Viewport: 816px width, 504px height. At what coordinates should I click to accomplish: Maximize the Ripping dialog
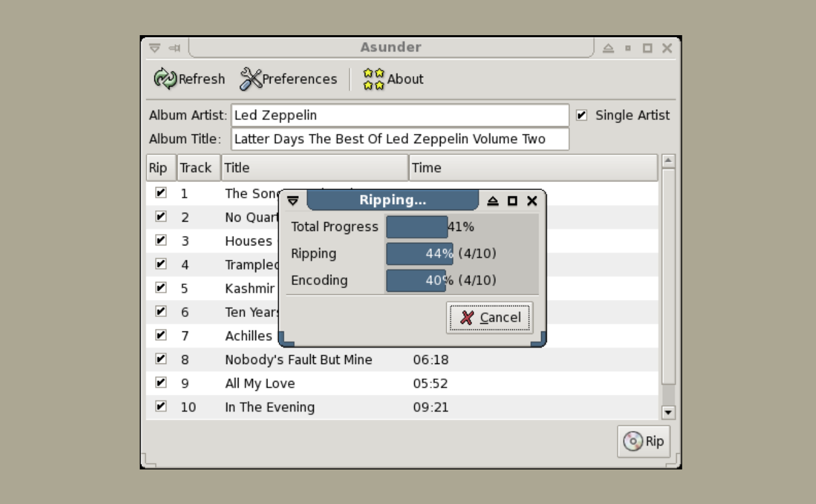[512, 201]
